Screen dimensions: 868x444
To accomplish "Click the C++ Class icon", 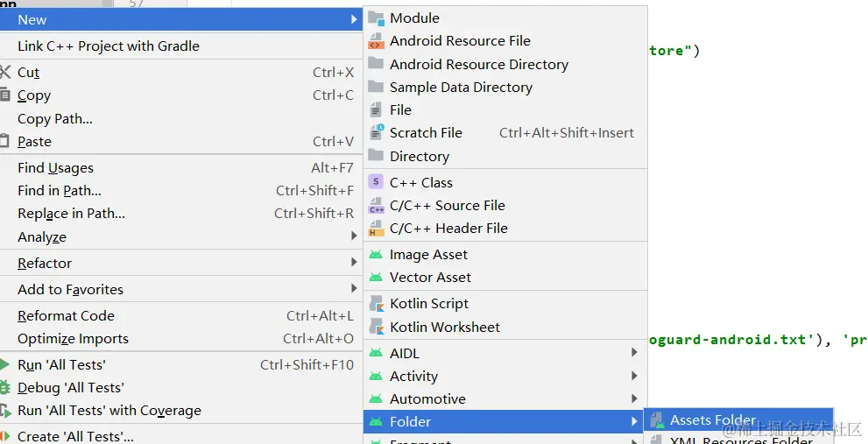I will (x=376, y=183).
